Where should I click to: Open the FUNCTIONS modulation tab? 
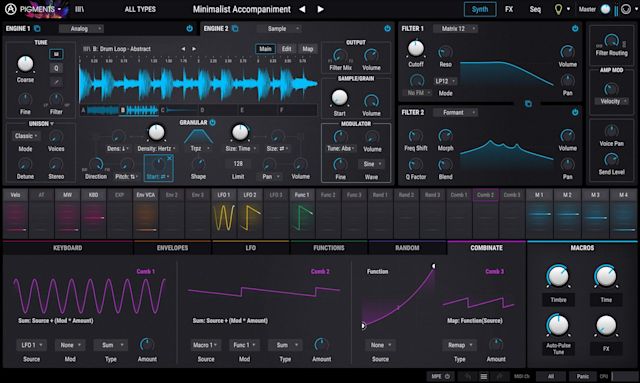(329, 248)
